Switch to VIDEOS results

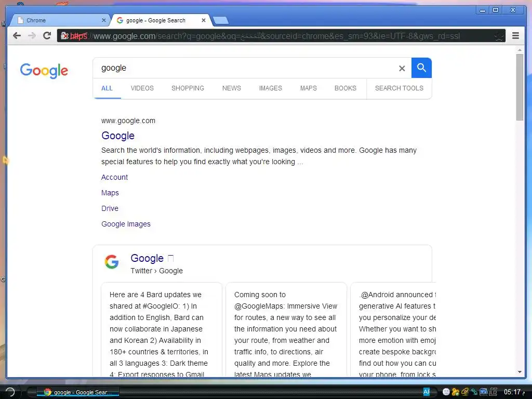pos(142,88)
